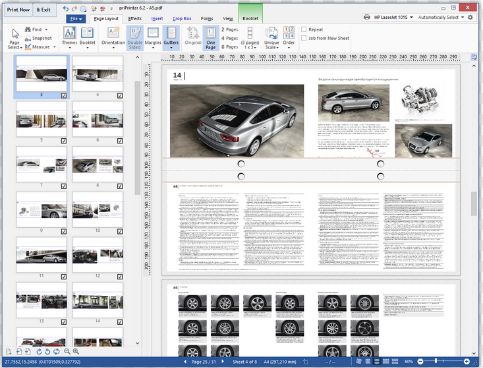Toggle the checkbox on page 3 thumbnail
The image size is (483, 368).
(x=64, y=96)
